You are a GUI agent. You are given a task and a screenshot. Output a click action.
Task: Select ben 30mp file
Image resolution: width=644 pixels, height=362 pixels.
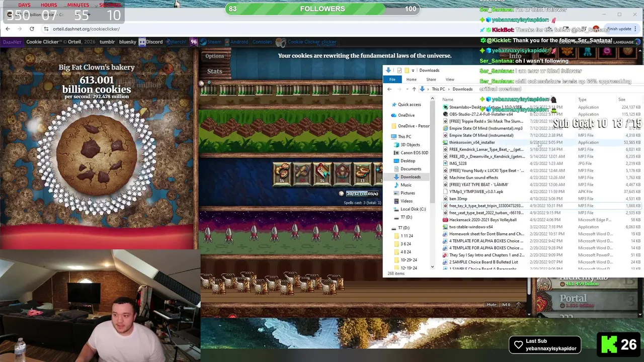click(x=458, y=199)
